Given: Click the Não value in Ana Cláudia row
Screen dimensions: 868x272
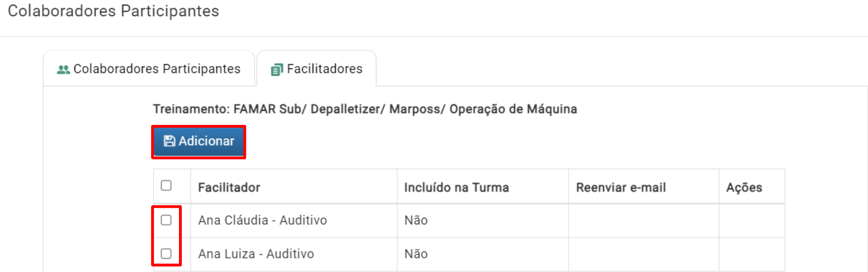Looking at the screenshot, I should [416, 221].
